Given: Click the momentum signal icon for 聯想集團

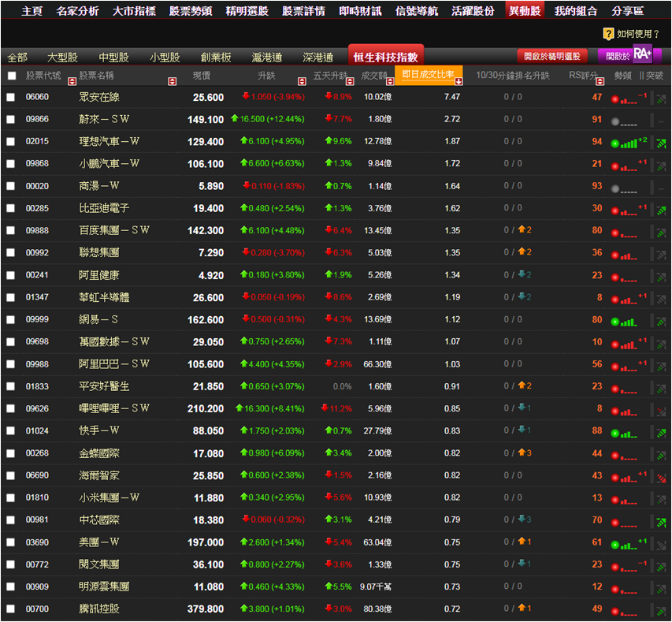Looking at the screenshot, I should click(624, 255).
